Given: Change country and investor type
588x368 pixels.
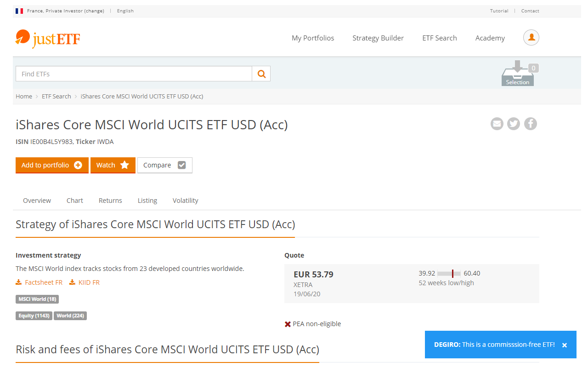Looking at the screenshot, I should (x=94, y=11).
